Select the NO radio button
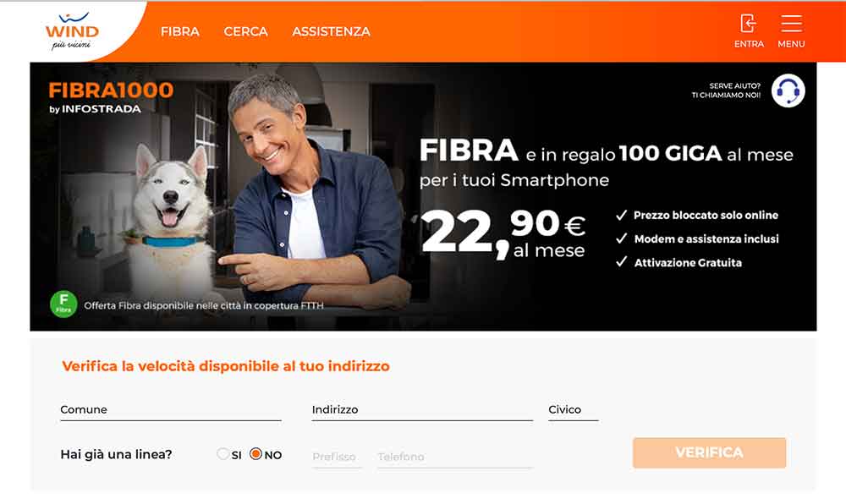The image size is (846, 504). click(x=255, y=454)
